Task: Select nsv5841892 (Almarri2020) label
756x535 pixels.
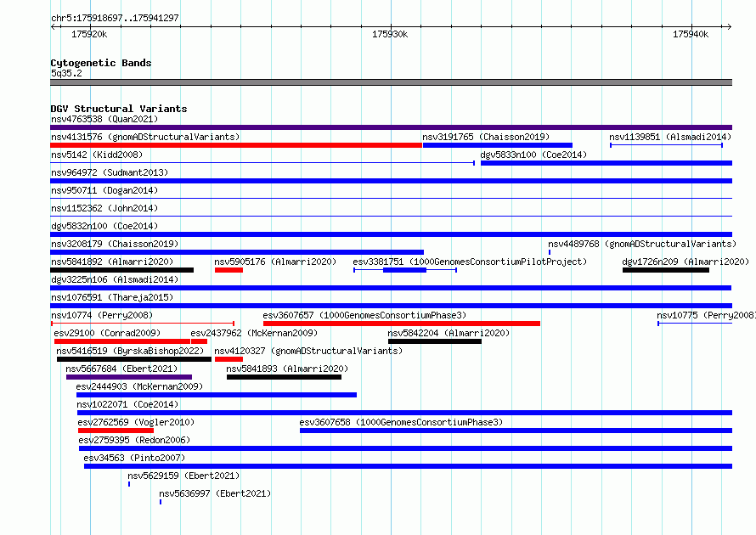Action: pyautogui.click(x=112, y=262)
